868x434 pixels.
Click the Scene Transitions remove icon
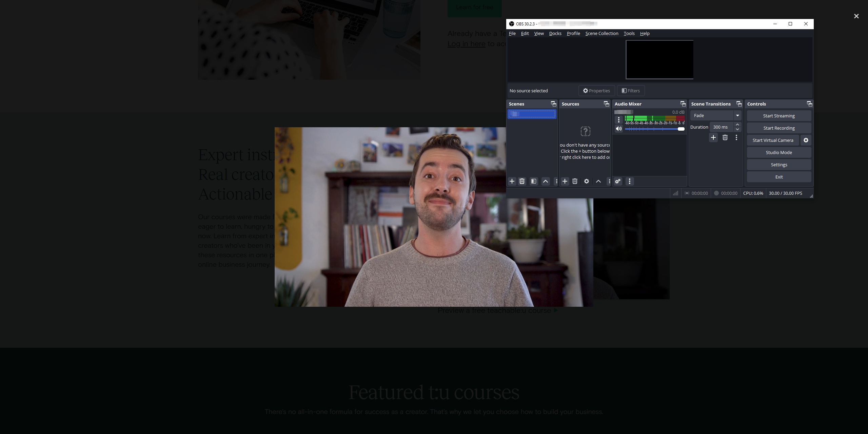point(725,137)
